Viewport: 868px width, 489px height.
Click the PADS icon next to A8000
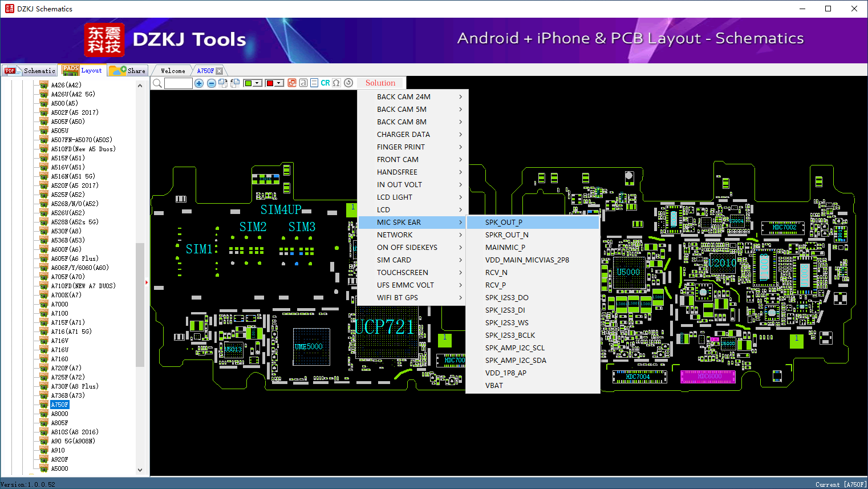(x=44, y=414)
